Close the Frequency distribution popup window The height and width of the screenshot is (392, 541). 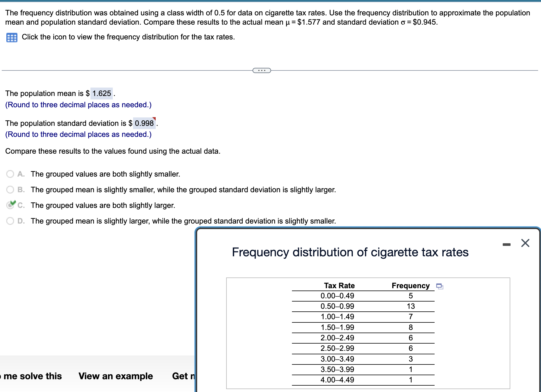tap(525, 243)
